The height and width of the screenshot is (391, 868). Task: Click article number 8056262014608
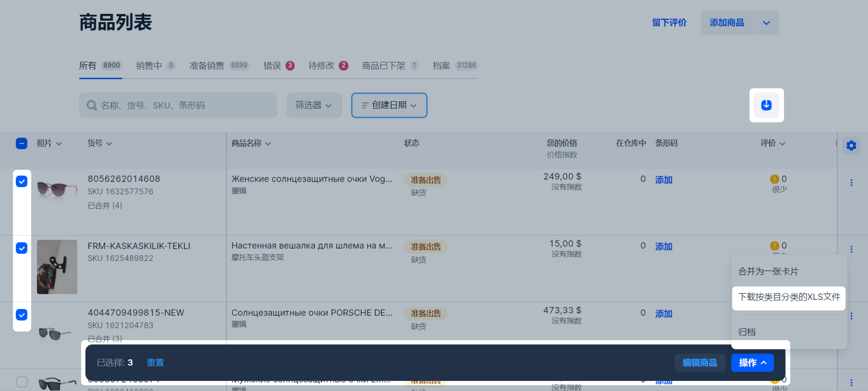coord(124,179)
